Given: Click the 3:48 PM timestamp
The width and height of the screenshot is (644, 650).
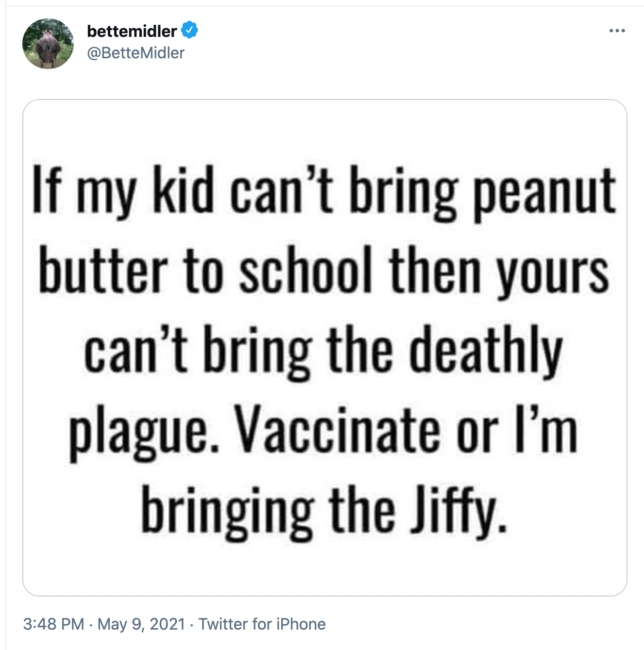Looking at the screenshot, I should click(53, 624).
